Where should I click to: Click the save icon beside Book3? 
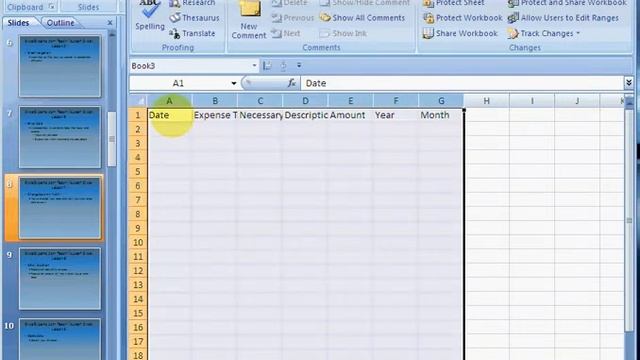[x=267, y=65]
